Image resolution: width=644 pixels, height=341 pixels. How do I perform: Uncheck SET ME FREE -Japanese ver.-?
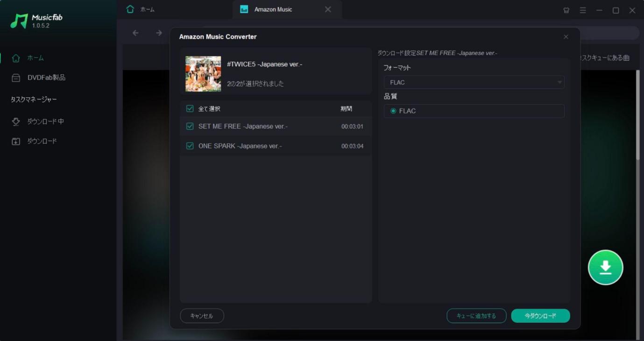[x=190, y=126]
